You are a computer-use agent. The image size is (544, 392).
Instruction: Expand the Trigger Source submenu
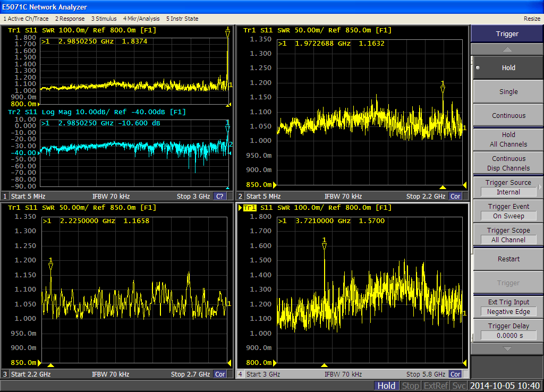coord(507,188)
